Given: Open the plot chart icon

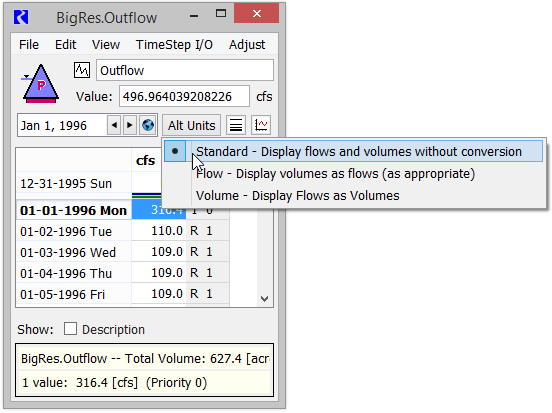Looking at the screenshot, I should tap(261, 125).
